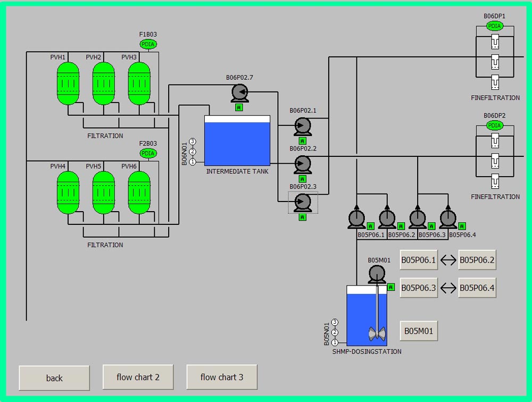Select the highlighted B06P02.3 pump
The width and height of the screenshot is (532, 402).
coord(302,202)
